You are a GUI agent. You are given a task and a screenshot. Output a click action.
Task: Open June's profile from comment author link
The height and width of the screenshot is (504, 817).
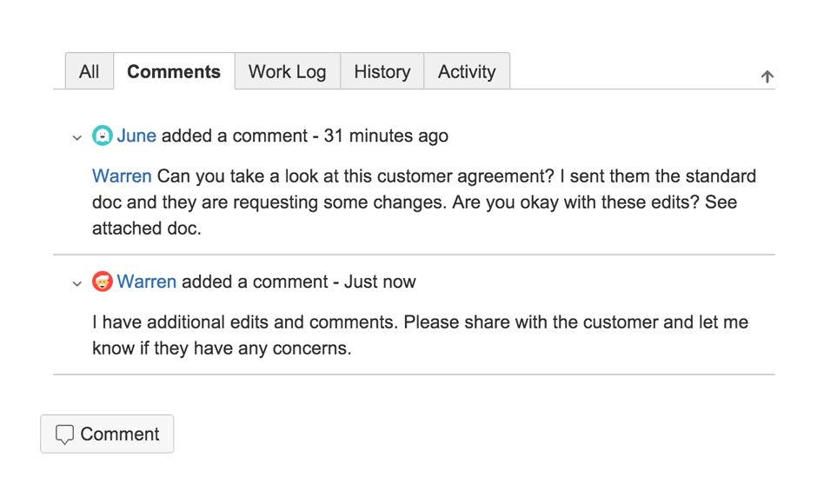pyautogui.click(x=136, y=136)
